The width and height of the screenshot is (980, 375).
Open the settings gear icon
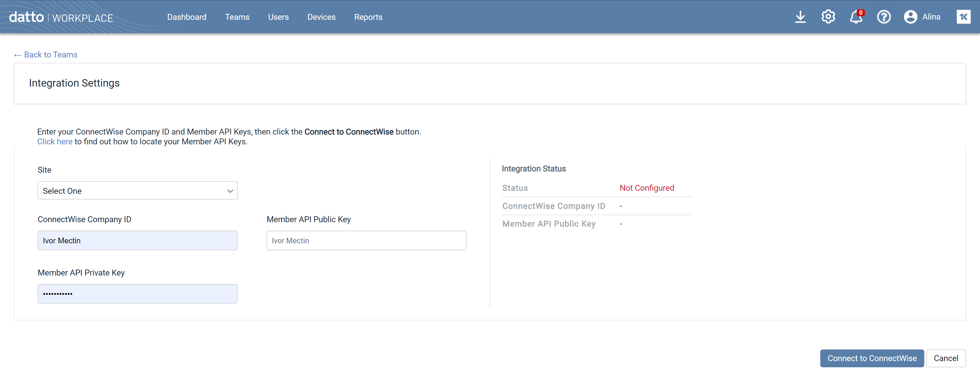click(828, 17)
